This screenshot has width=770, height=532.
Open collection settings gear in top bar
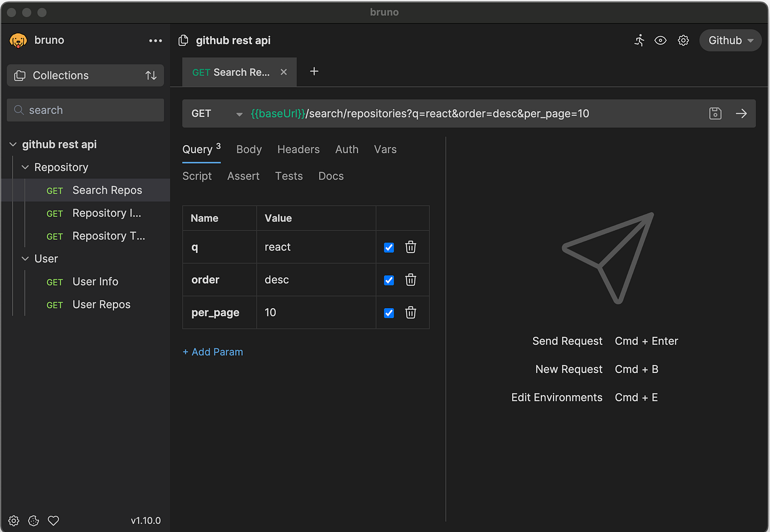[683, 40]
